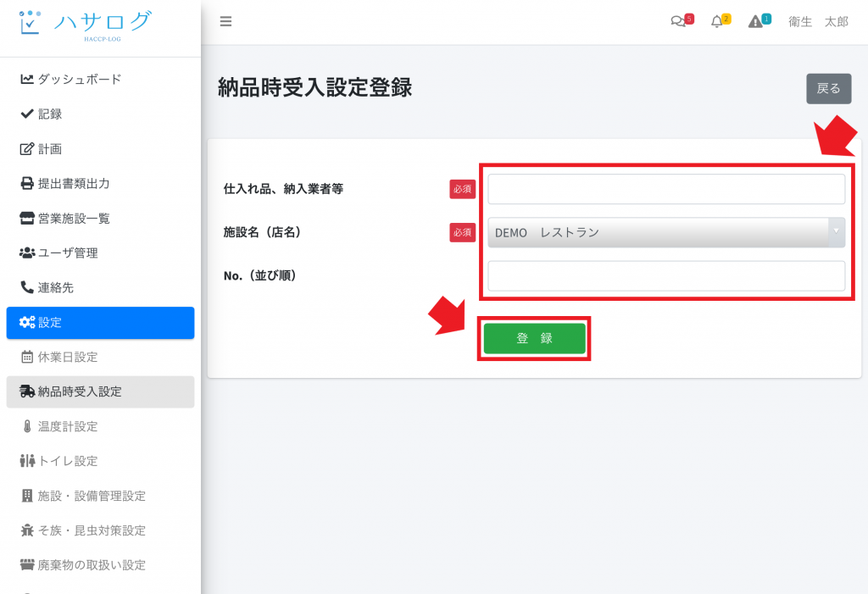Open 温度計設定 submenu item
868x594 pixels.
pyautogui.click(x=100, y=426)
